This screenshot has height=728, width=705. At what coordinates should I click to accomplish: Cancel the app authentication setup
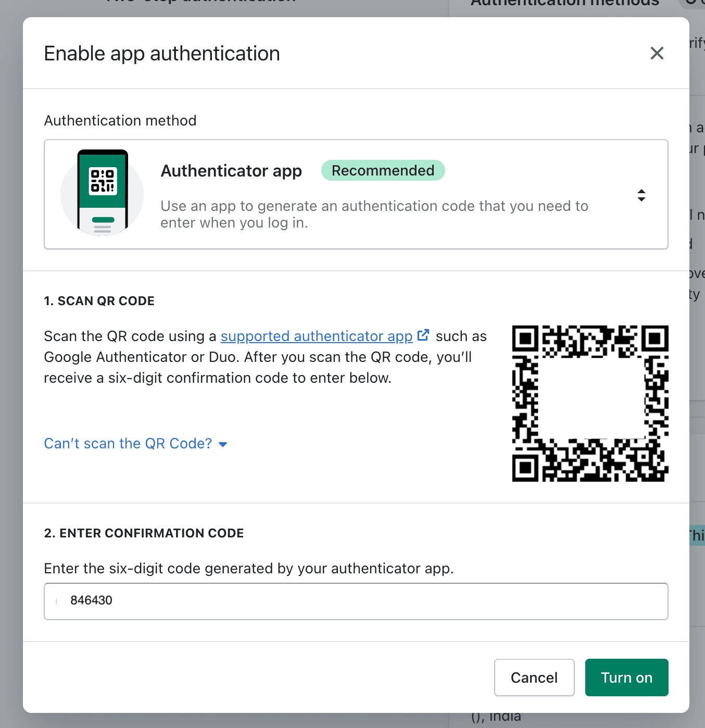click(x=534, y=677)
